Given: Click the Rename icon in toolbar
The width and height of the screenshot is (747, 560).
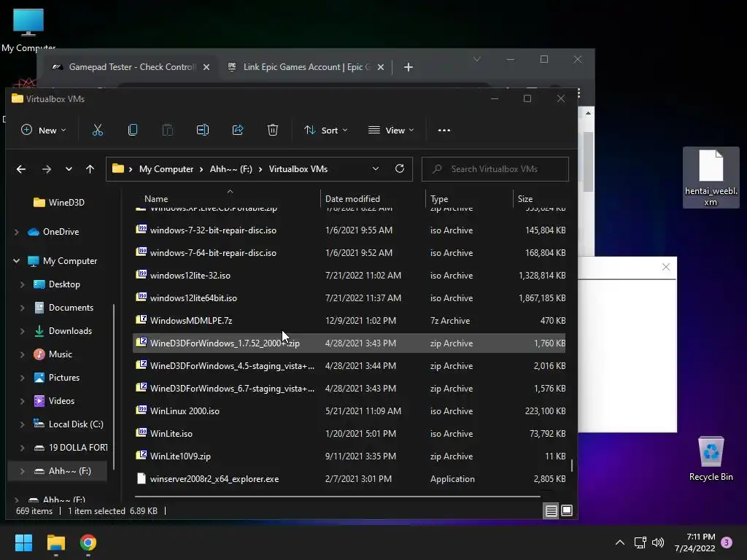Looking at the screenshot, I should (x=203, y=130).
